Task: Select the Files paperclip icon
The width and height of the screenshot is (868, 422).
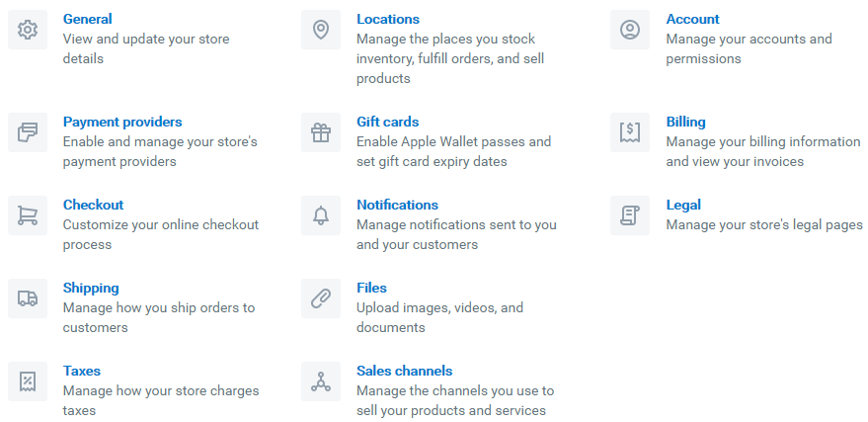Action: tap(321, 298)
